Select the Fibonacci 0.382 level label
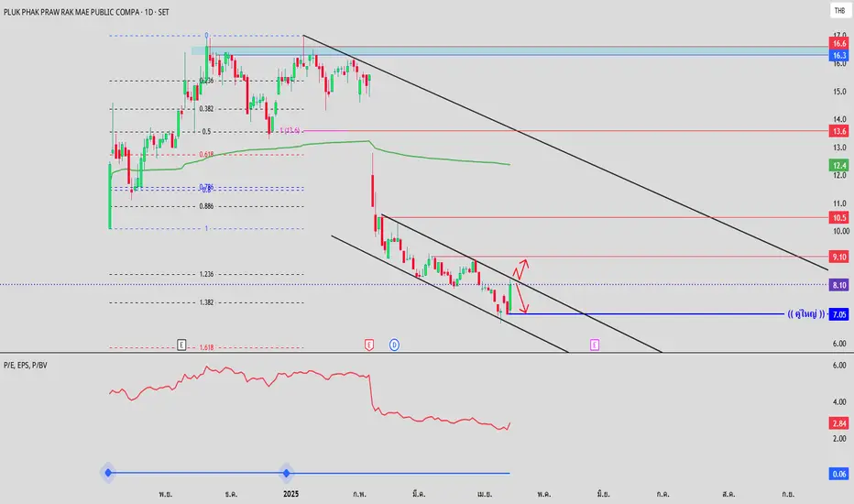The height and width of the screenshot is (504, 854). [x=206, y=109]
